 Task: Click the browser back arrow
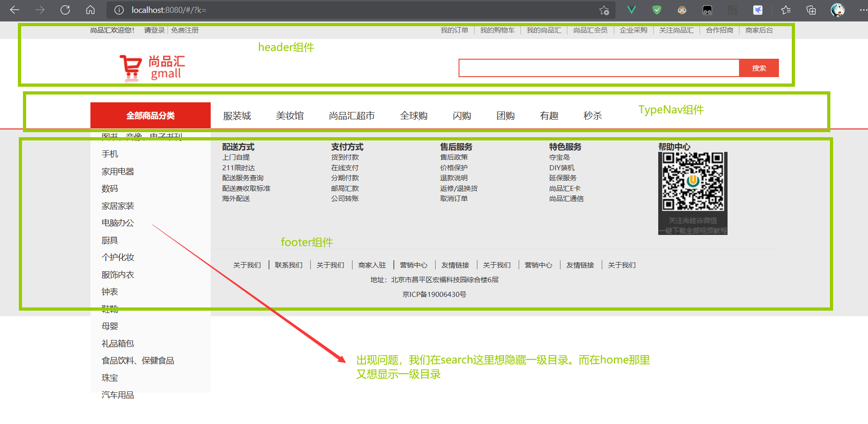[15, 10]
